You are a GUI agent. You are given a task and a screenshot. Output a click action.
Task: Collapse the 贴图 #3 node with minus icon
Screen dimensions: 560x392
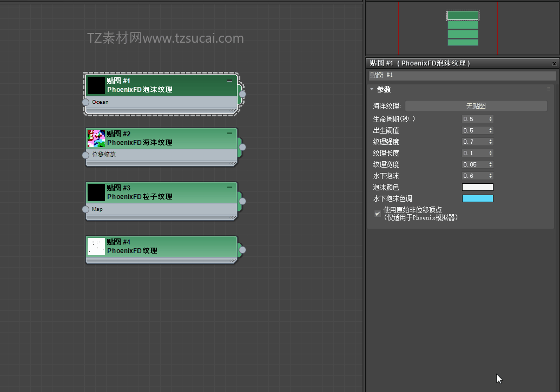229,187
